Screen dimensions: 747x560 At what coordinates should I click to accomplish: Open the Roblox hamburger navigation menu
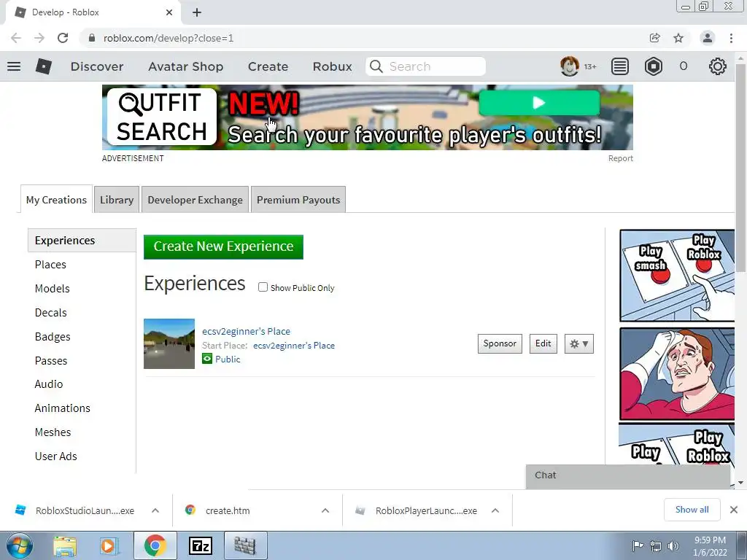point(14,66)
